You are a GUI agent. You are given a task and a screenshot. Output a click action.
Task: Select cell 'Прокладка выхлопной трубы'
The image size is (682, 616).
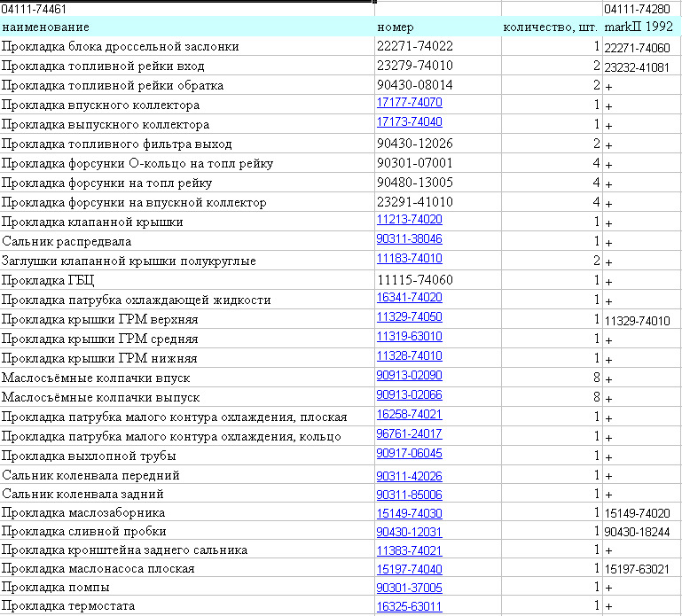(x=187, y=456)
